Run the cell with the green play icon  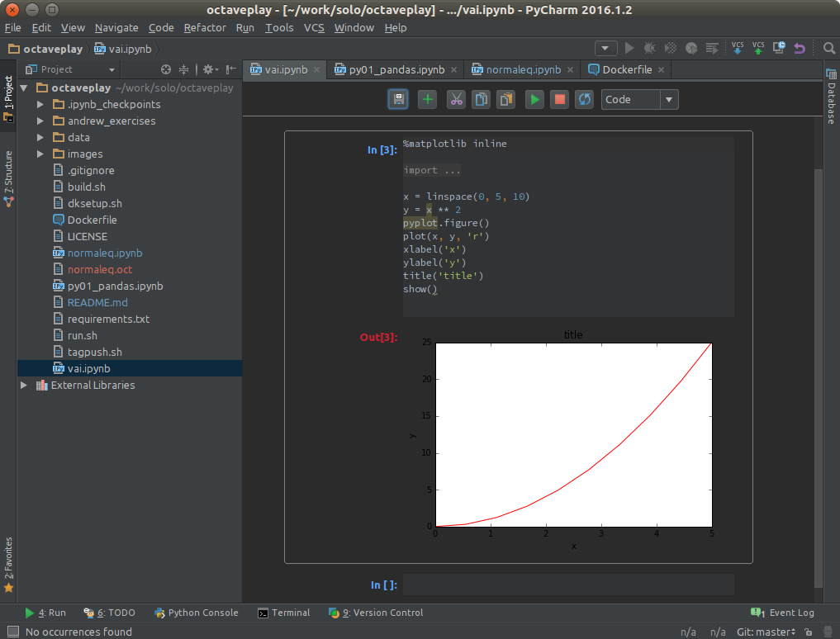[x=534, y=100]
